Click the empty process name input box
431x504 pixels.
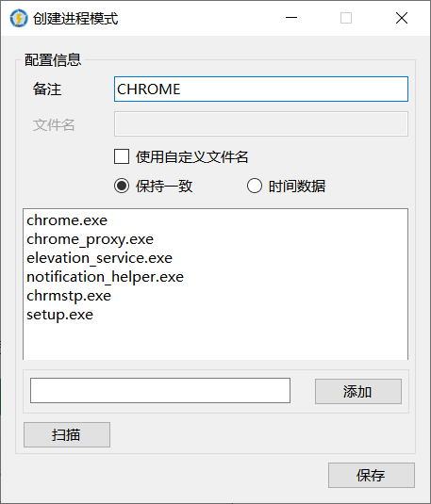(x=160, y=391)
